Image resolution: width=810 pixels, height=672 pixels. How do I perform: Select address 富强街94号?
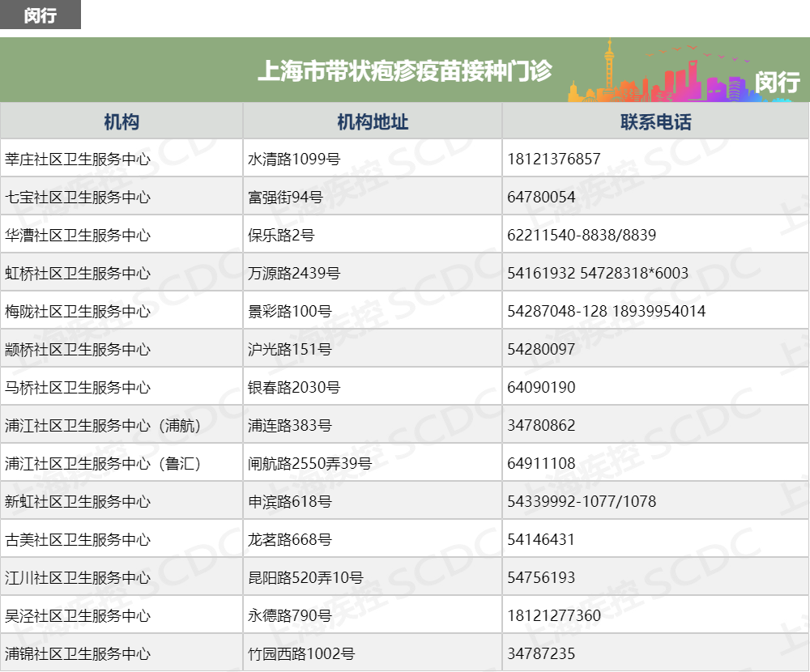(285, 198)
